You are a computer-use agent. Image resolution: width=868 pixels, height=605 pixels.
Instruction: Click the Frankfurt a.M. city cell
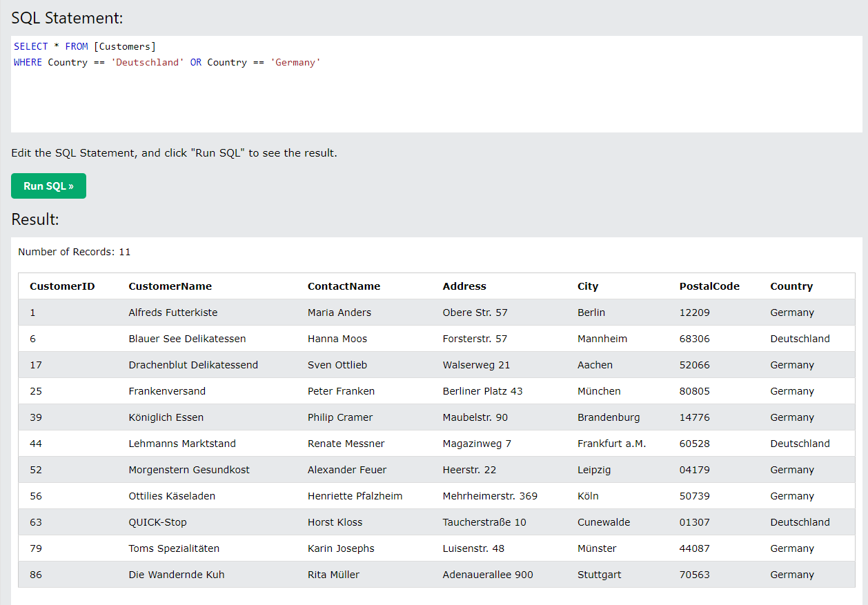[612, 444]
